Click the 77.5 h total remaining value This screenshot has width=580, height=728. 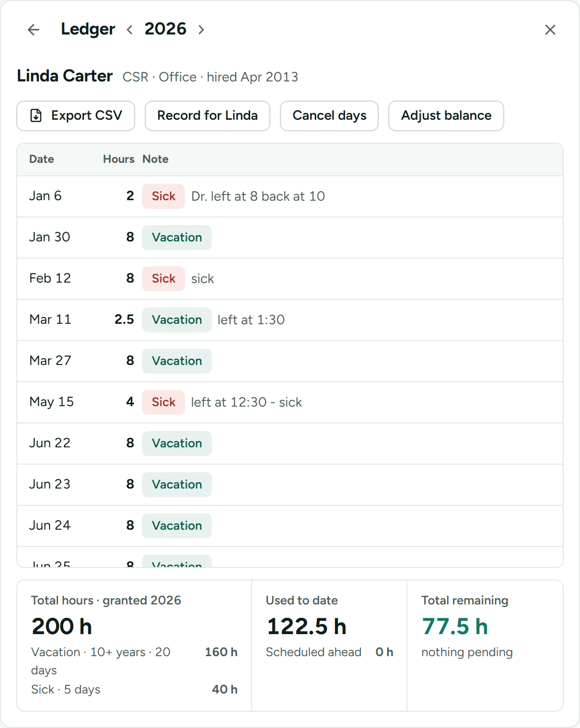455,626
